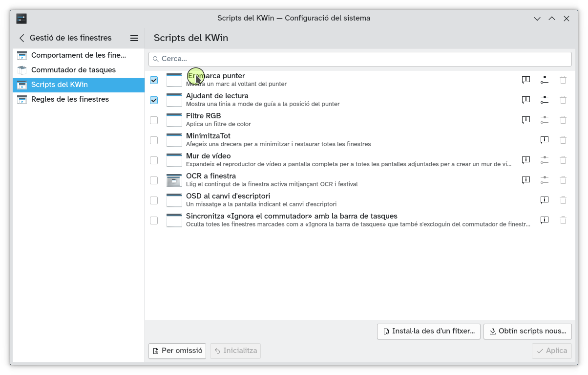
Task: Open Comportament de les finestres in sidebar
Action: coord(79,55)
